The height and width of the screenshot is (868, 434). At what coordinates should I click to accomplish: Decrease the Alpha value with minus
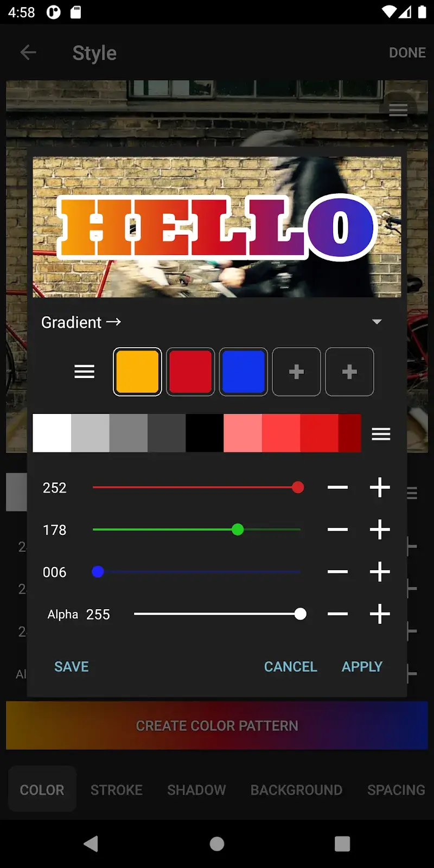coord(337,614)
